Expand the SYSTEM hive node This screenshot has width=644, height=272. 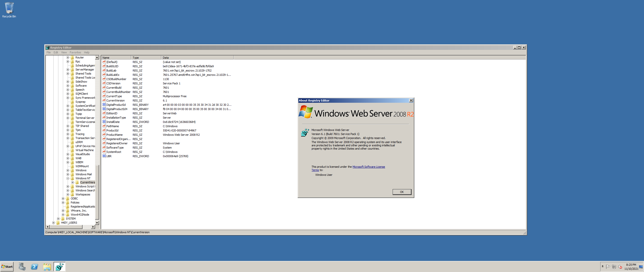click(58, 219)
